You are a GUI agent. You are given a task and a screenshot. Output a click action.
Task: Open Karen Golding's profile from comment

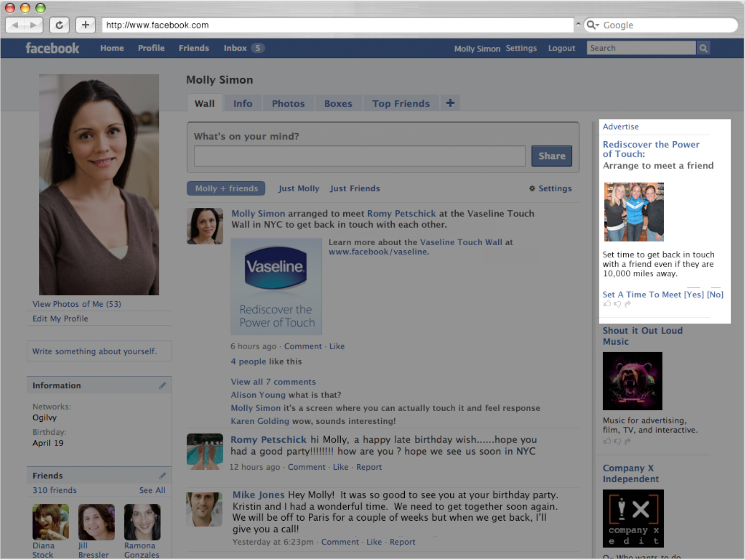(x=260, y=421)
